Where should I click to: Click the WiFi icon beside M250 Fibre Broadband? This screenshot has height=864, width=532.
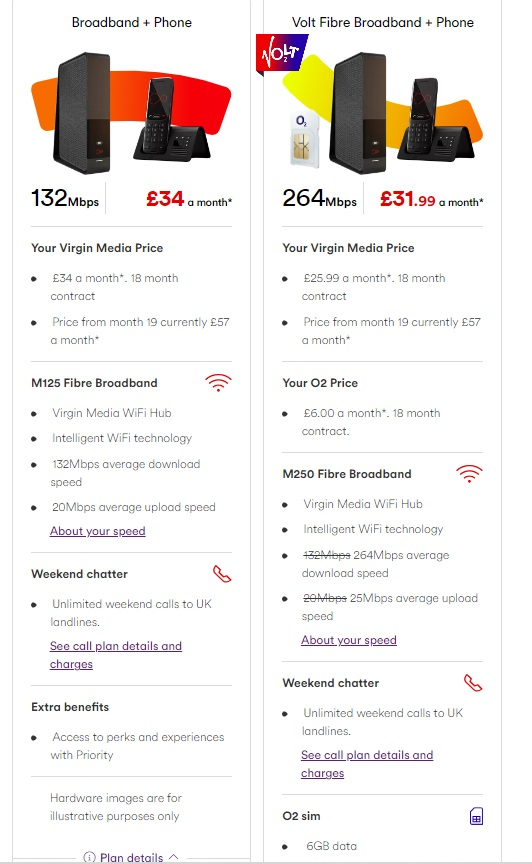pos(469,473)
